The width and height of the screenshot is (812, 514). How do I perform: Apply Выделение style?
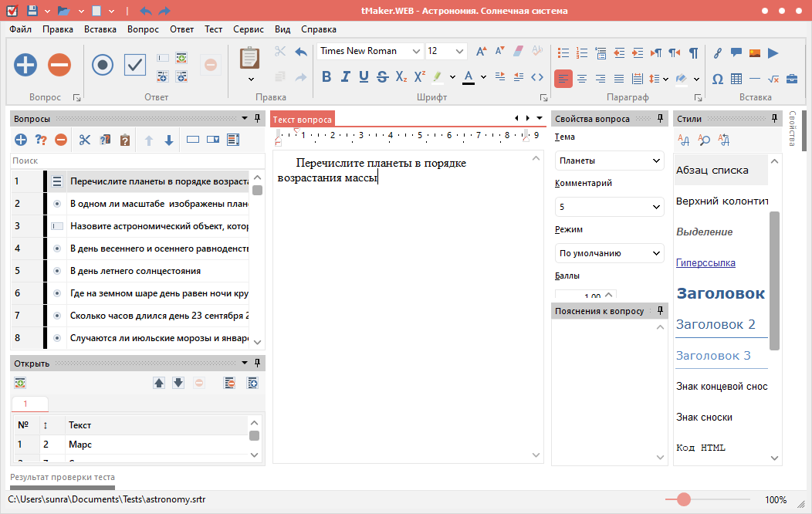[x=704, y=232]
